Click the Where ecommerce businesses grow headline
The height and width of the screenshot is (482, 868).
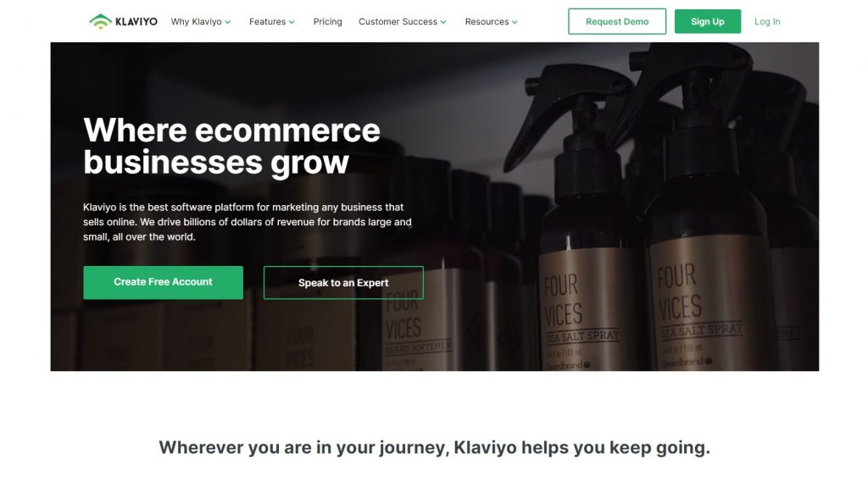(x=232, y=146)
